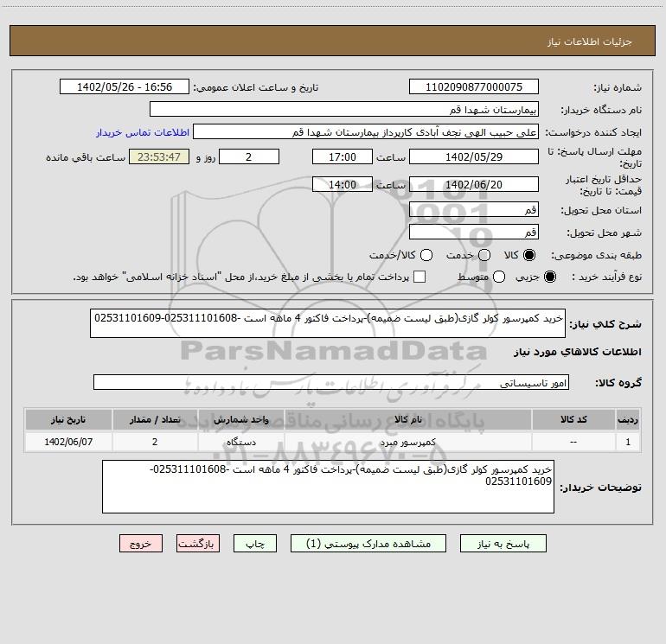Click the delivery city field قم

(474, 232)
